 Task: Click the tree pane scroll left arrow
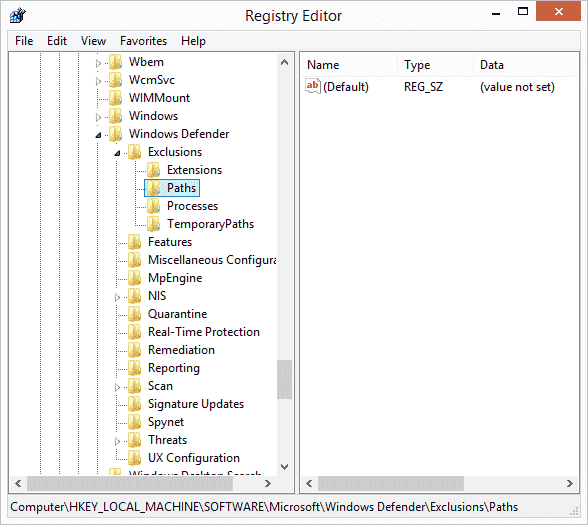(18, 483)
